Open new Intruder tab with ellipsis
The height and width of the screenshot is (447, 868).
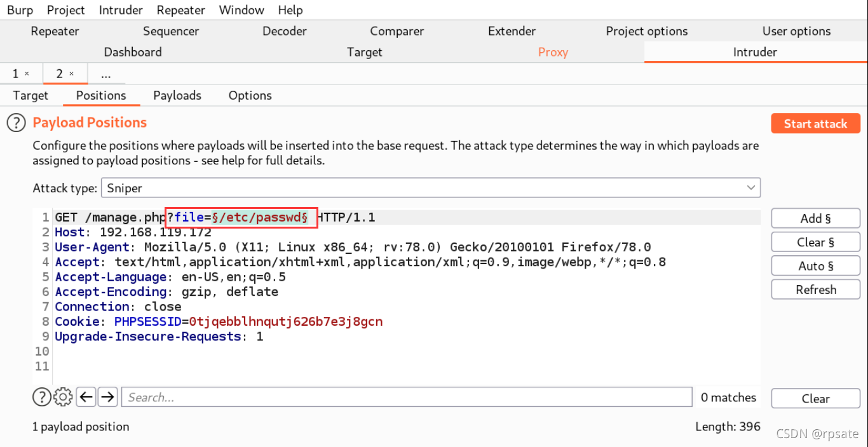tap(105, 74)
